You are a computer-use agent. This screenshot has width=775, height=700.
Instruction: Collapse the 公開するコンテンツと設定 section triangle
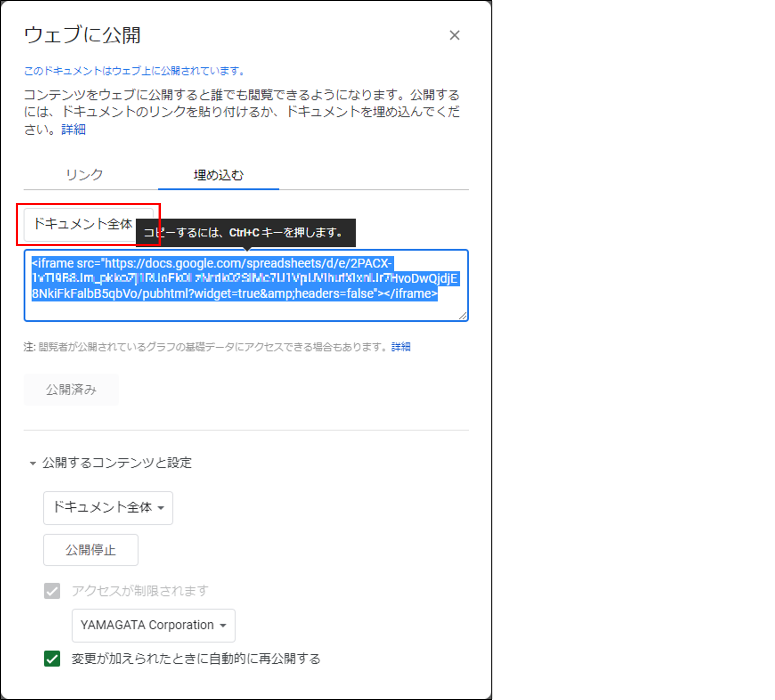pos(33,463)
